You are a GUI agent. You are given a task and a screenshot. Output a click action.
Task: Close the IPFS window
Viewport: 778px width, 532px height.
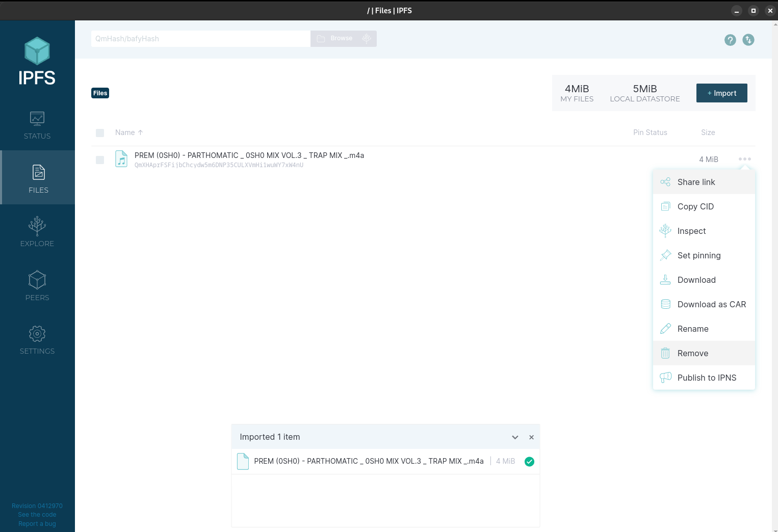click(x=770, y=11)
